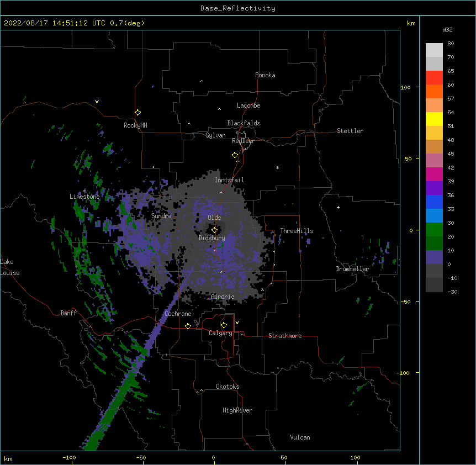Viewport: 476px width, 465px height.
Task: Click the white caret marker west of Ponoka
Action: click(202, 81)
